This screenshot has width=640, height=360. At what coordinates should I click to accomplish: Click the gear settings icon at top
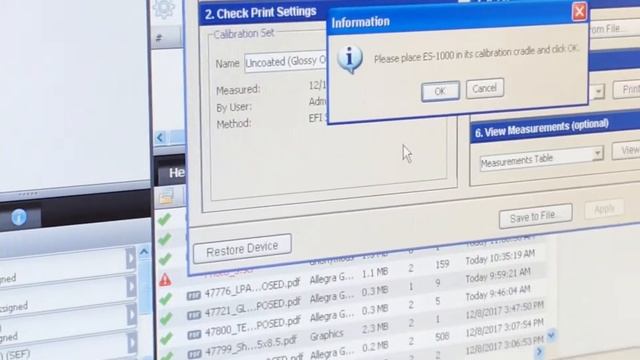[164, 9]
